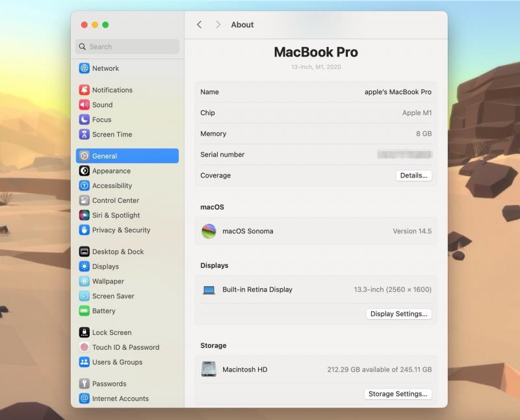
Task: Click the Network globe icon
Action: pyautogui.click(x=84, y=68)
